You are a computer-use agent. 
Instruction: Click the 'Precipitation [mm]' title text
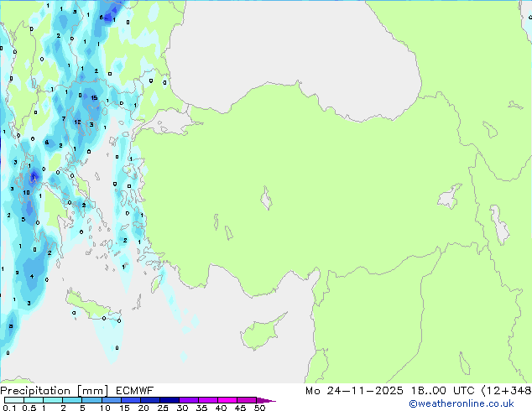point(55,391)
